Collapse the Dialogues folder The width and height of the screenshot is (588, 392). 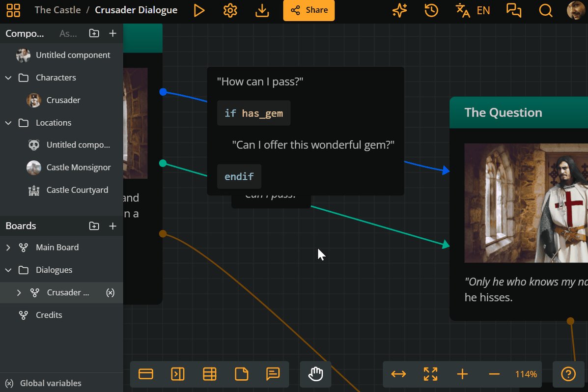click(x=8, y=270)
